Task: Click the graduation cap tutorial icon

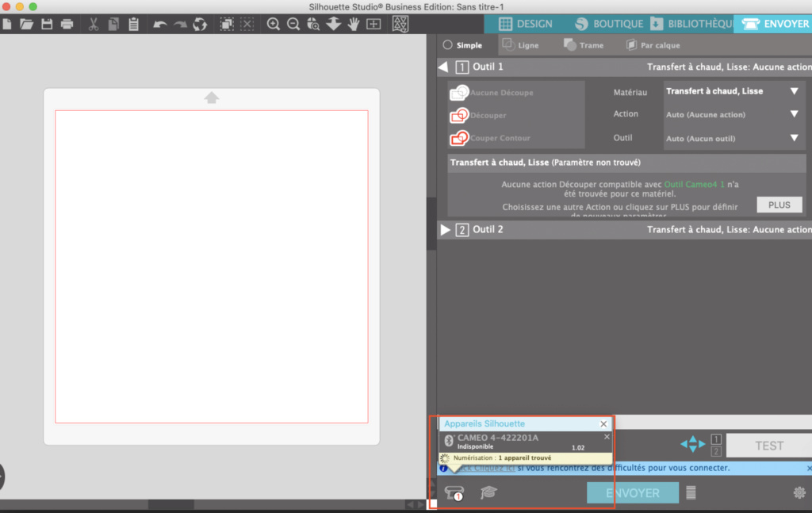Action: click(488, 492)
